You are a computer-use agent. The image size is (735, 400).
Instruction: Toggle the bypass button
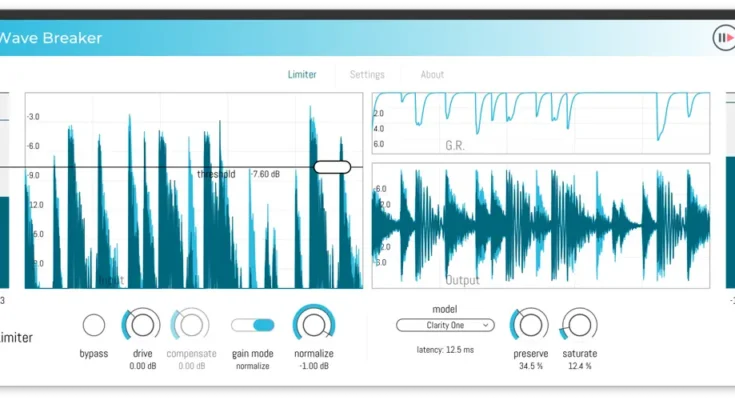94,325
